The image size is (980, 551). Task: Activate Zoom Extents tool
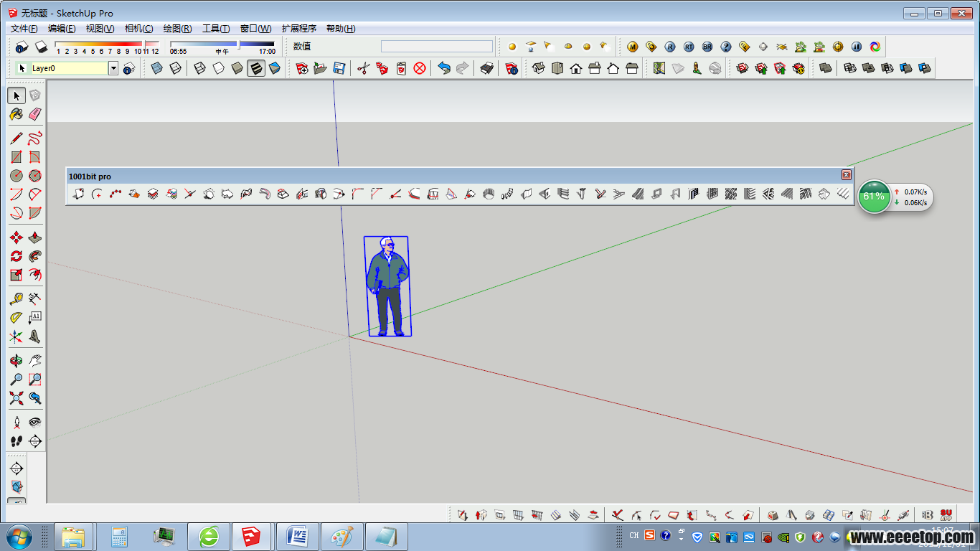[x=17, y=397]
